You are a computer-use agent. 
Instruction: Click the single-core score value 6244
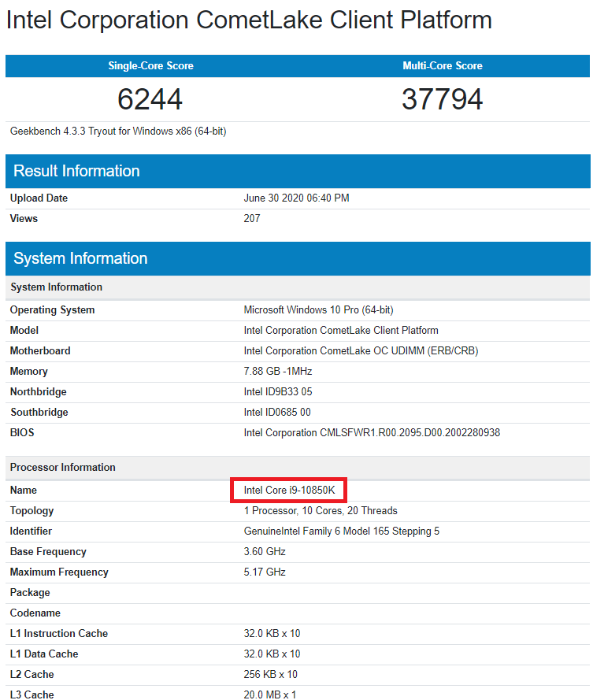[150, 99]
